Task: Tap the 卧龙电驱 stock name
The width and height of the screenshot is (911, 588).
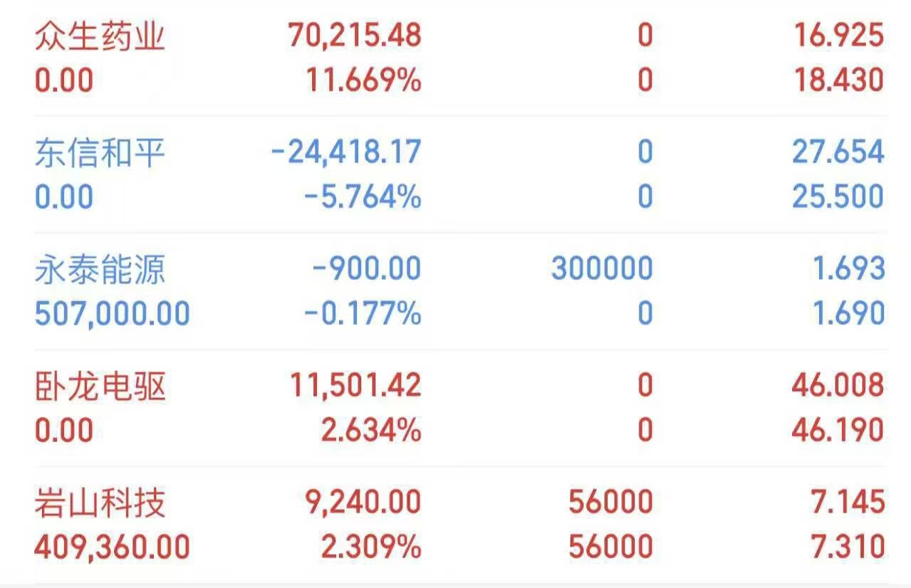Action: (100, 386)
